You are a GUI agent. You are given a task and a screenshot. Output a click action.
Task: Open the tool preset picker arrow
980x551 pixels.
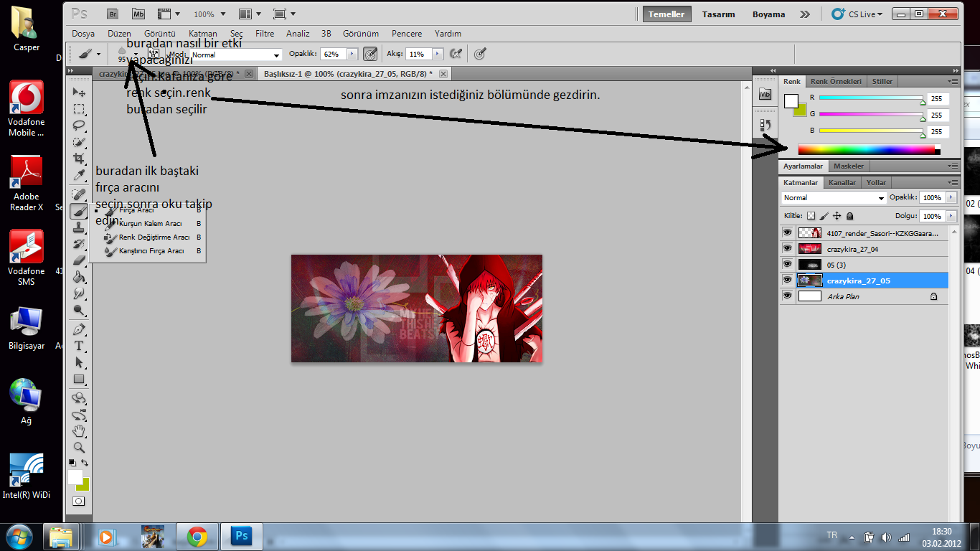click(x=98, y=54)
